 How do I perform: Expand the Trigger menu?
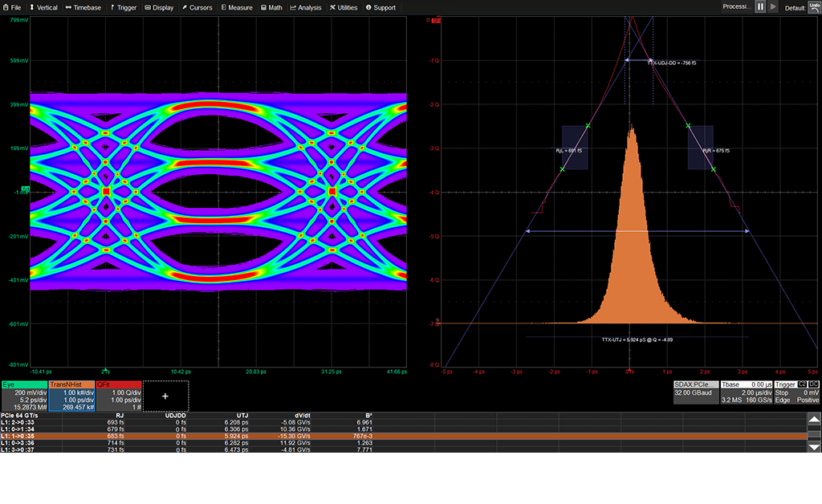tap(123, 7)
